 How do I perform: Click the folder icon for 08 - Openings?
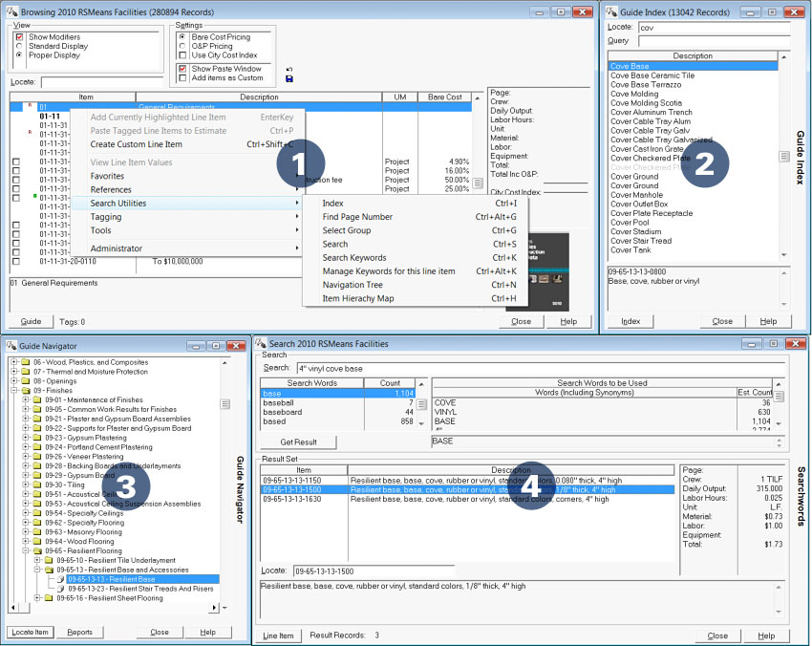coord(26,380)
